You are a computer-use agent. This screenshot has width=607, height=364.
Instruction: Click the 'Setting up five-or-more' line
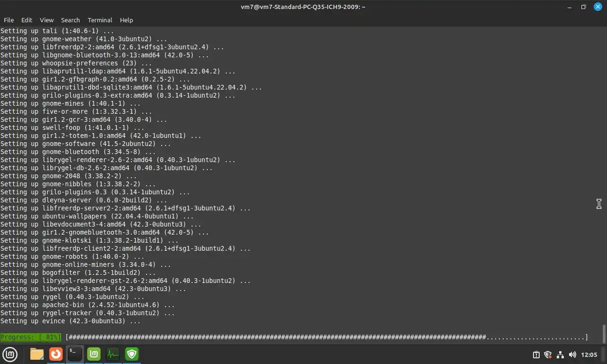point(76,111)
